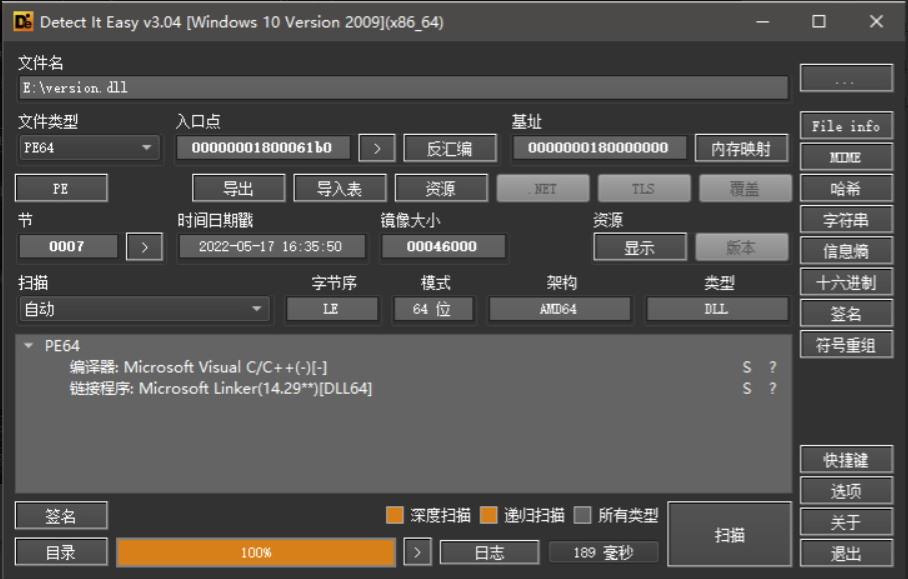Open the PE64 file type dropdown
The image size is (908, 579).
(88, 148)
